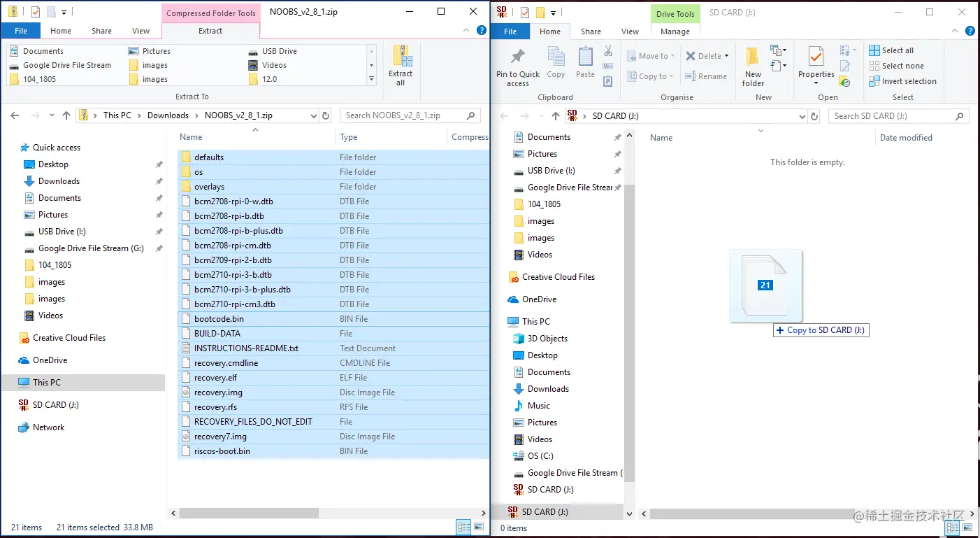Click the Creative Cloud Files icon in the zip window sidebar
Screen dimensions: 980x538
click(x=24, y=338)
